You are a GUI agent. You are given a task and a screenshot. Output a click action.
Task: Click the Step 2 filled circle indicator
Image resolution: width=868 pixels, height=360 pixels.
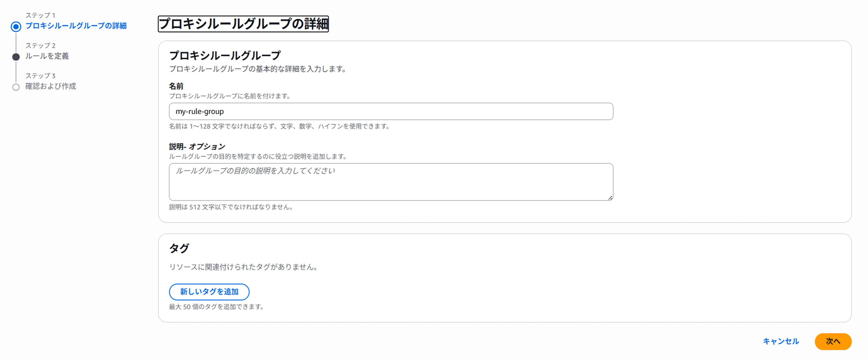click(x=16, y=57)
